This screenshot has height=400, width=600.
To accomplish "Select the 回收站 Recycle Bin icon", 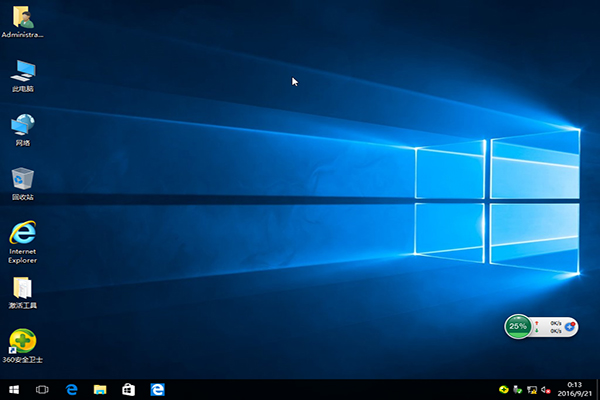I will 22,180.
